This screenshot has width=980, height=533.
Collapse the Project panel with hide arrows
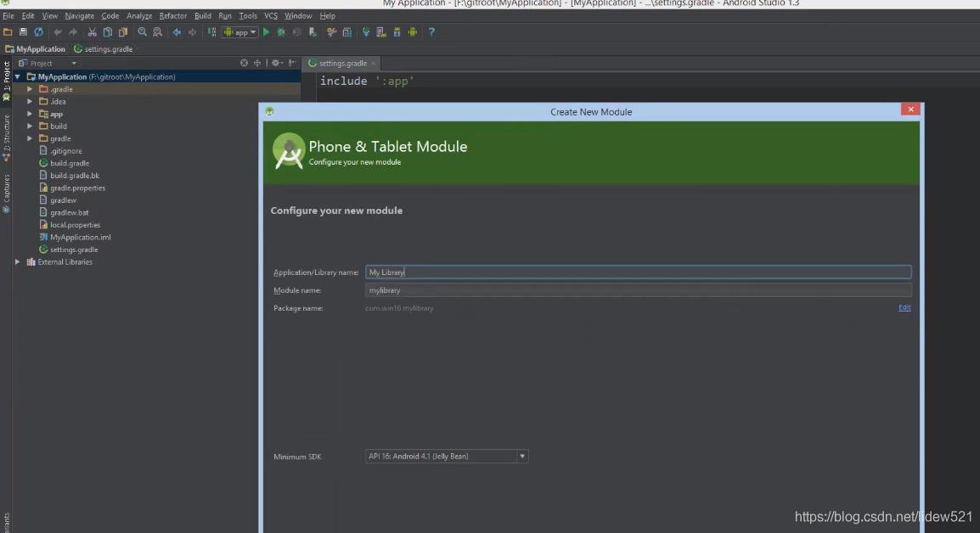click(x=292, y=63)
